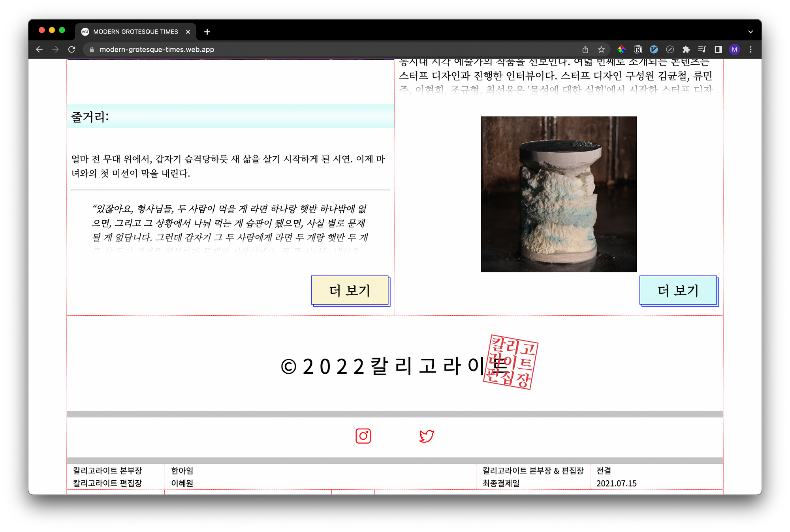This screenshot has width=790, height=532.
Task: Open the Extensions puzzle piece menu
Action: click(x=686, y=49)
